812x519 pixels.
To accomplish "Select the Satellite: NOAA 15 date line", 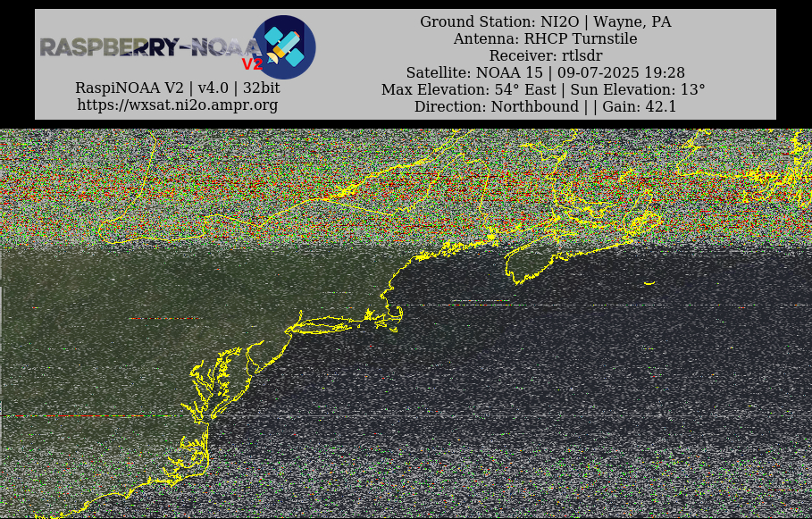I will [x=545, y=72].
